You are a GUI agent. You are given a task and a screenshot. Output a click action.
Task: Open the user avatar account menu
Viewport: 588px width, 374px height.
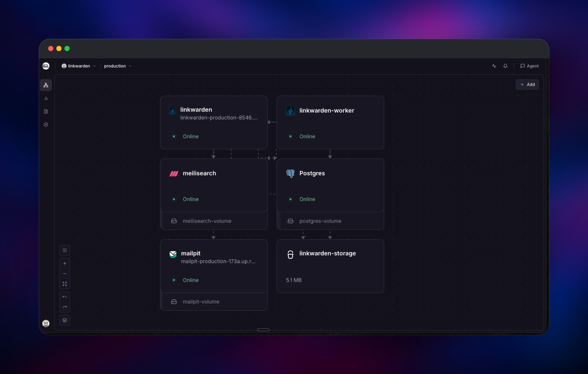tap(46, 323)
